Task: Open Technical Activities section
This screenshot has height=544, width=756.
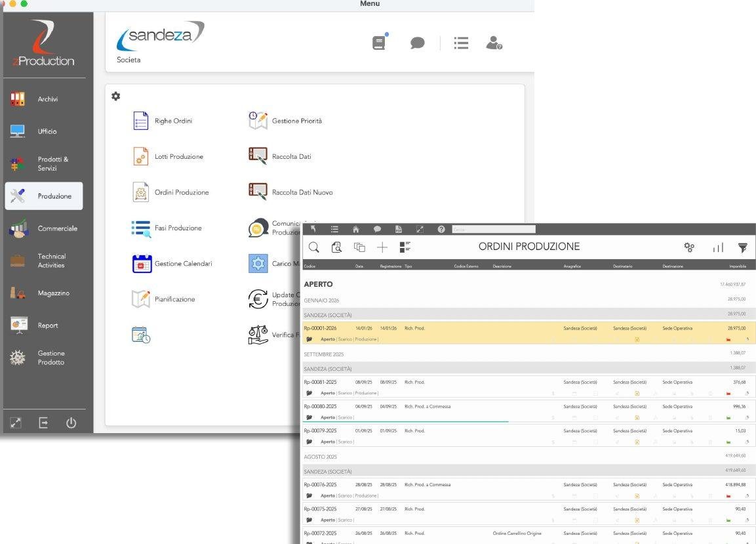Action: 43,261
